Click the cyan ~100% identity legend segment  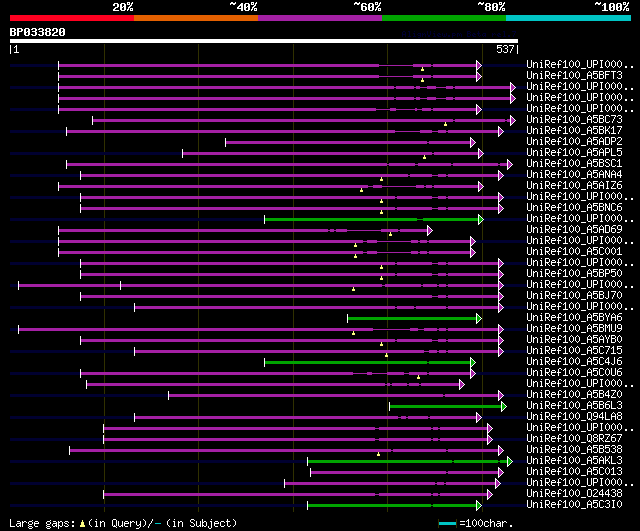569,18
